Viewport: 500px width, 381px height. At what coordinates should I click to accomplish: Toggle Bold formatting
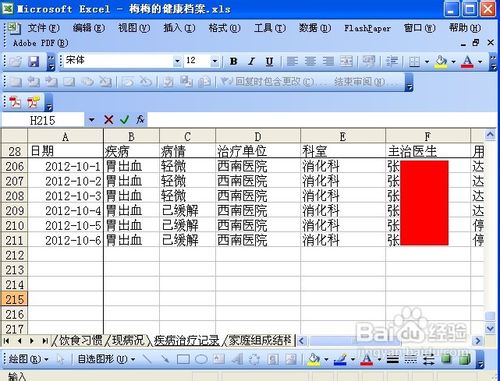(234, 61)
